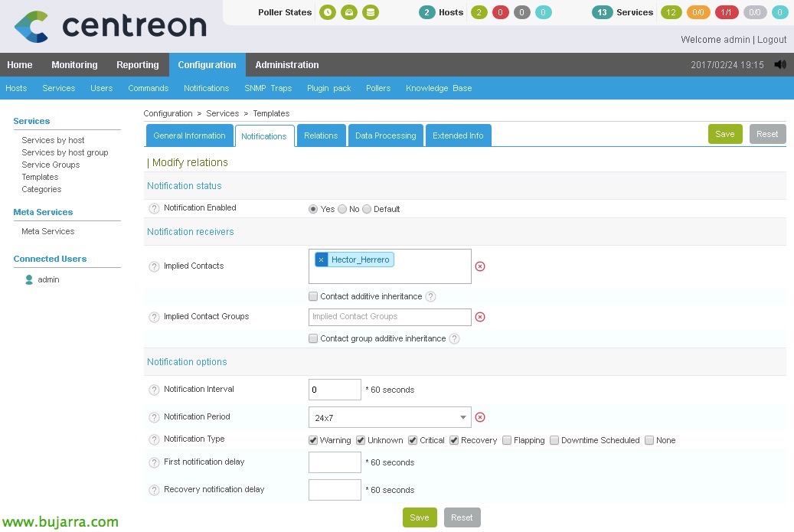This screenshot has width=794, height=532.
Task: Switch to the Data Processing tab
Action: (x=385, y=135)
